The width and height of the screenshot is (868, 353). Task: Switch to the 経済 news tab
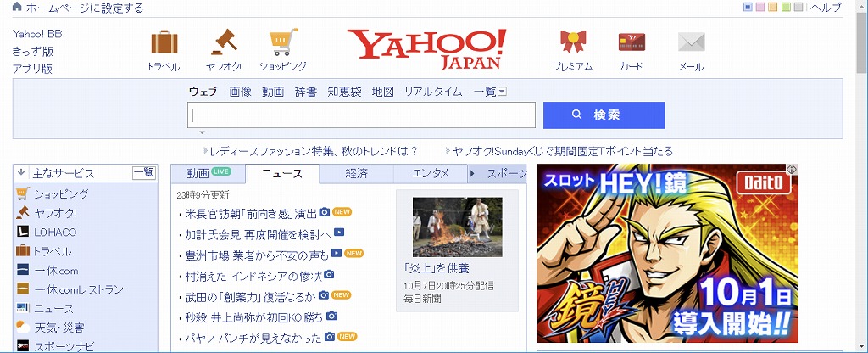coord(357,173)
